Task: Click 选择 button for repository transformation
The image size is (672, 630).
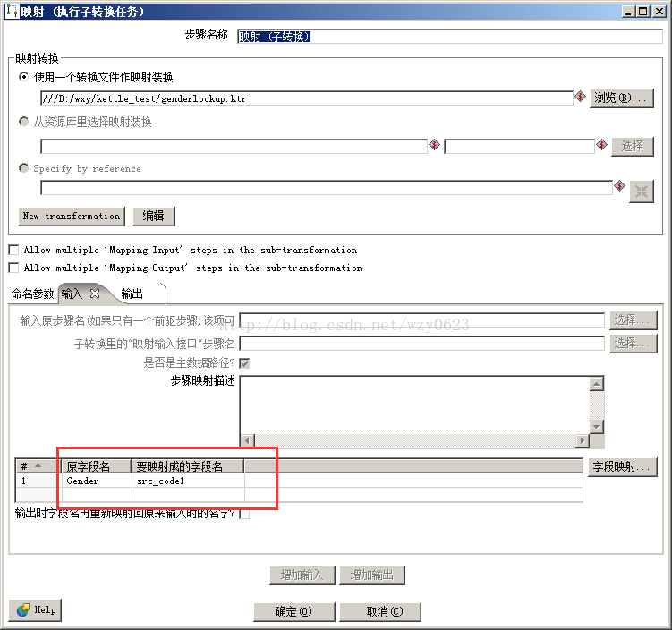Action: point(633,147)
